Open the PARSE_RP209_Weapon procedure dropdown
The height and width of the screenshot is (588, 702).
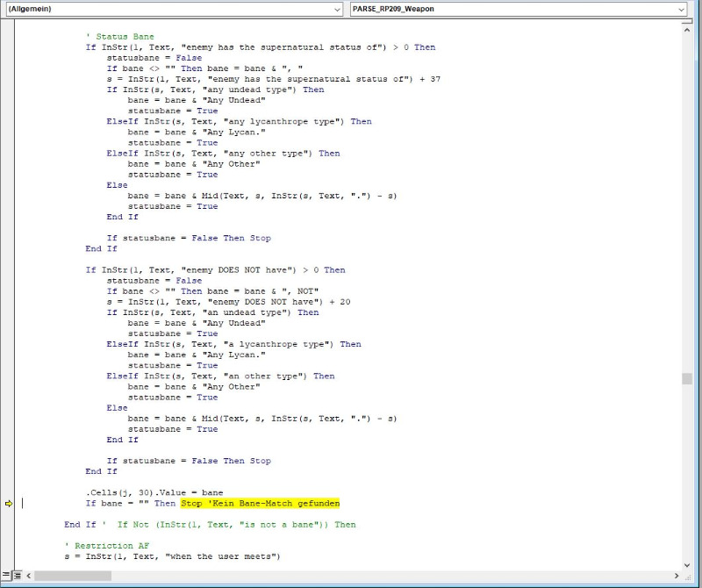[519, 9]
